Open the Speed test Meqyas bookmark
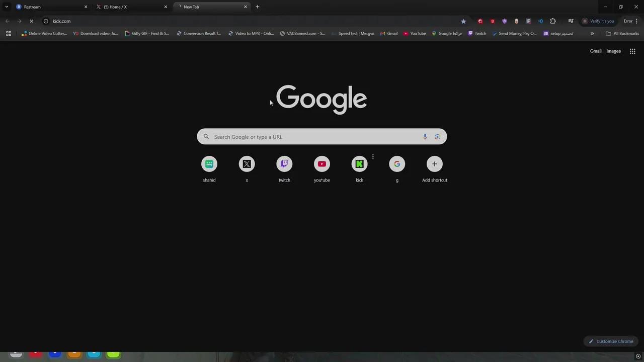The image size is (644, 362). pyautogui.click(x=353, y=34)
